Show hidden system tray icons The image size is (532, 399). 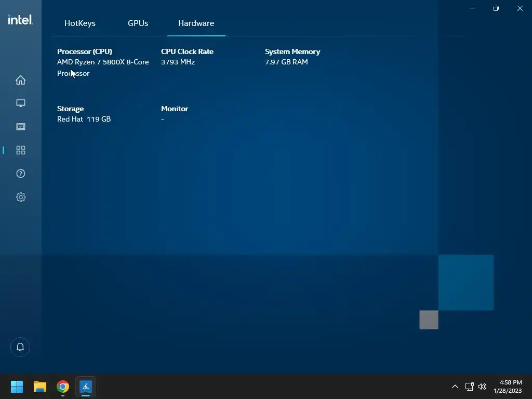455,387
